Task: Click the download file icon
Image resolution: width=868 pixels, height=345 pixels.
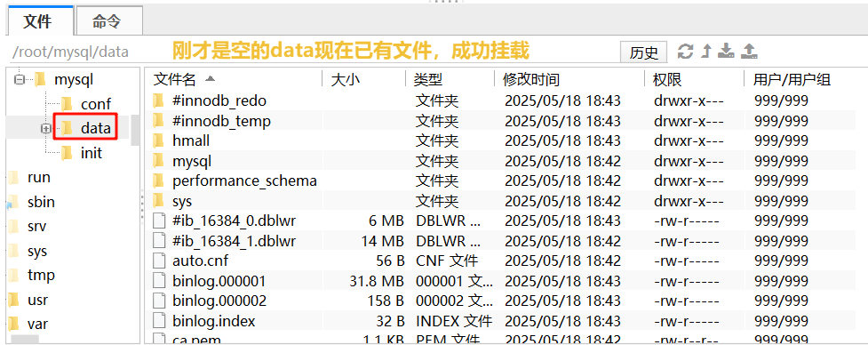Action: click(726, 52)
